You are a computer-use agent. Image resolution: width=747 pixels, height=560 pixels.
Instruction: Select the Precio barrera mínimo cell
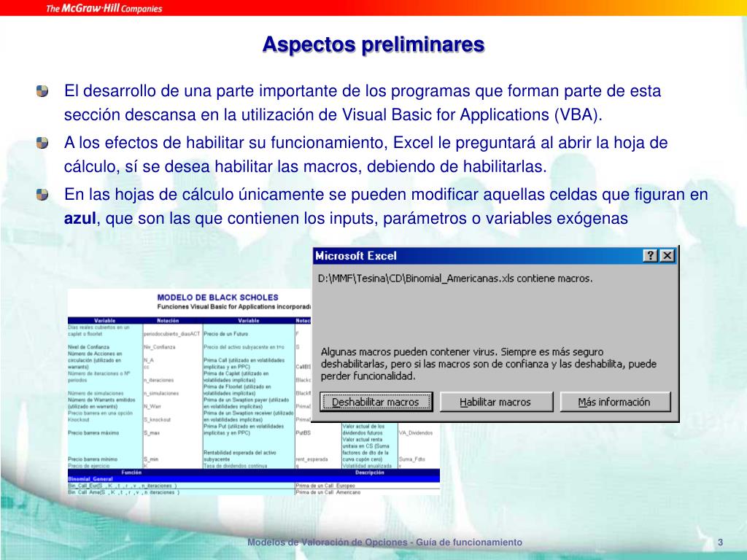click(x=93, y=459)
